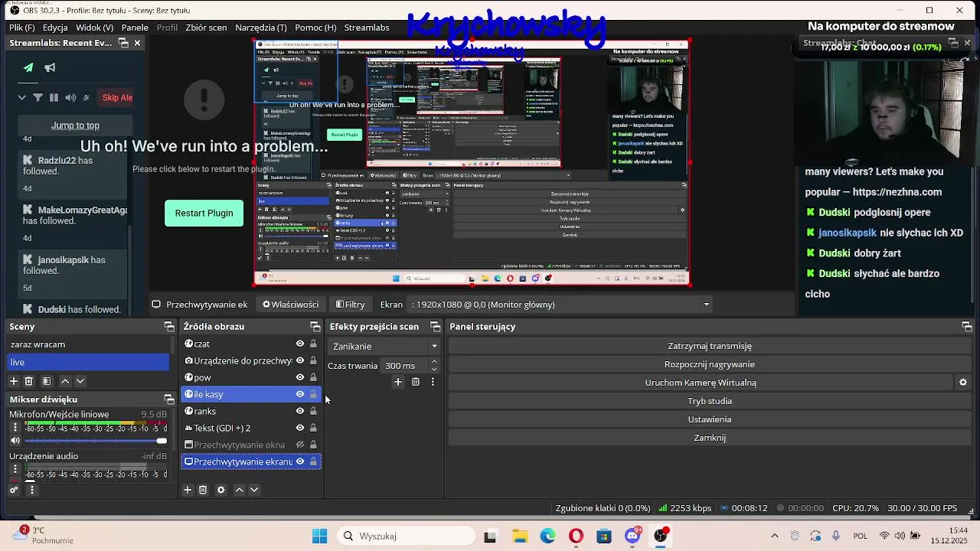This screenshot has width=980, height=551.
Task: Remove the selected source with trash icon
Action: 203,490
